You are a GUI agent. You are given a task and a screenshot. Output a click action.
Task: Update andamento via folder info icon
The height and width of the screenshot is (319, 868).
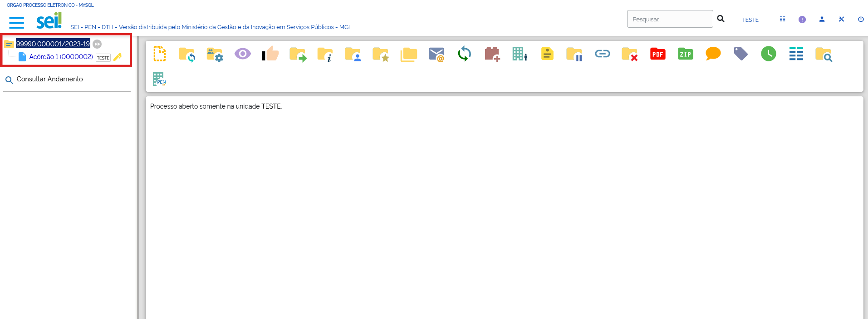(325, 55)
